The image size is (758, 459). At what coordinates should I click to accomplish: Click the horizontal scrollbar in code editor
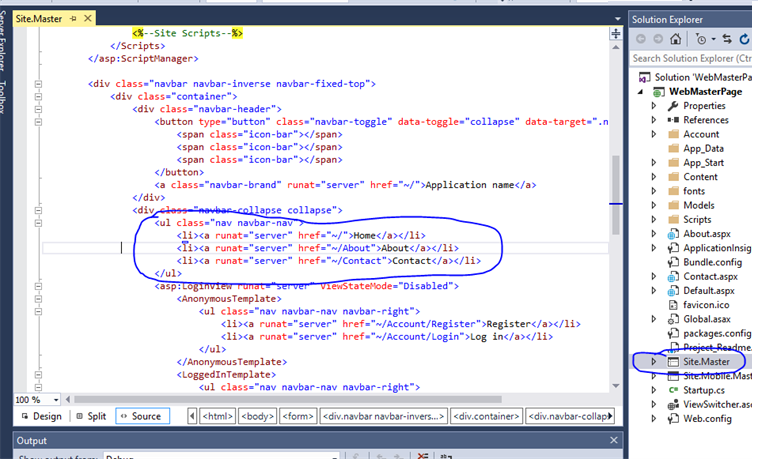288,400
